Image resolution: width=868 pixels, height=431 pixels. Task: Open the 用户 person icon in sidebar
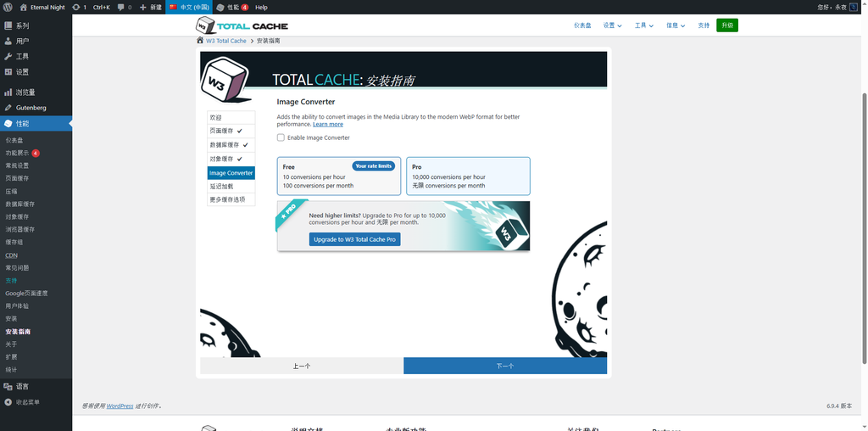[8, 41]
